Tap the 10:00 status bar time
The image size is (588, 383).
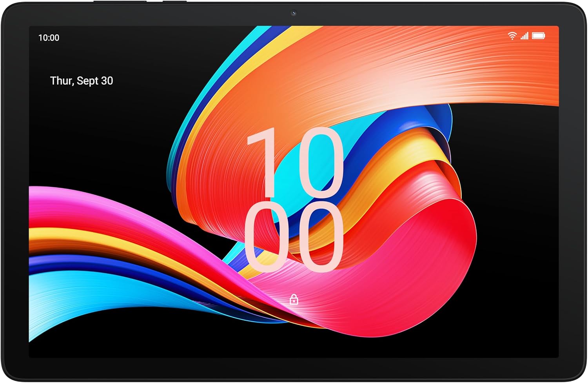pyautogui.click(x=49, y=38)
